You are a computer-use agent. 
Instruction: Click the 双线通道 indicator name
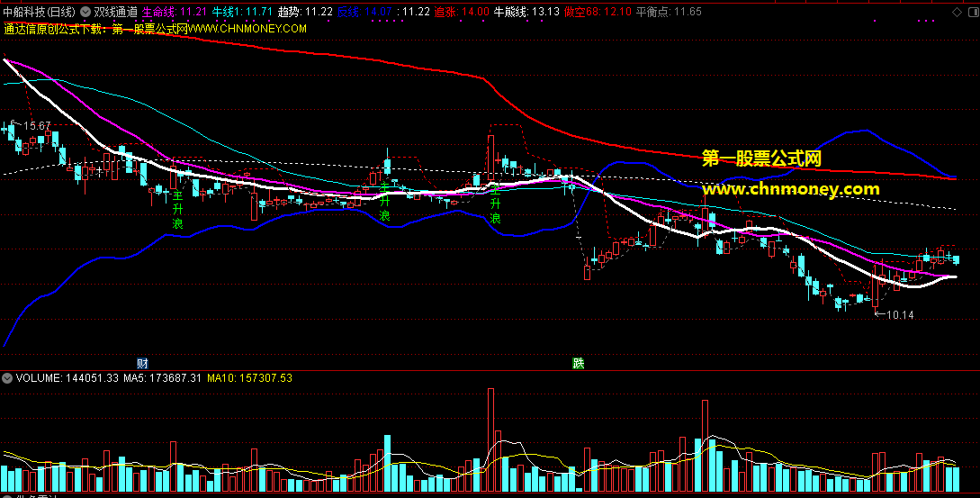pos(116,12)
